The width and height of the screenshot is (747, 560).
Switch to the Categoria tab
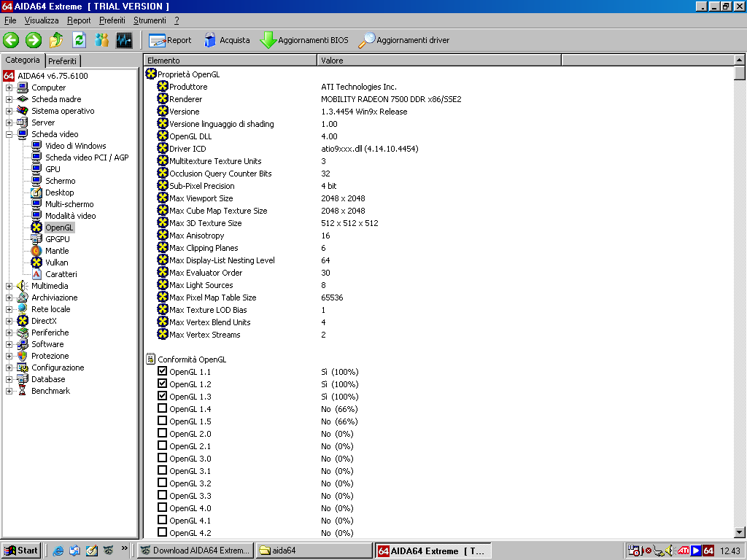pyautogui.click(x=23, y=60)
